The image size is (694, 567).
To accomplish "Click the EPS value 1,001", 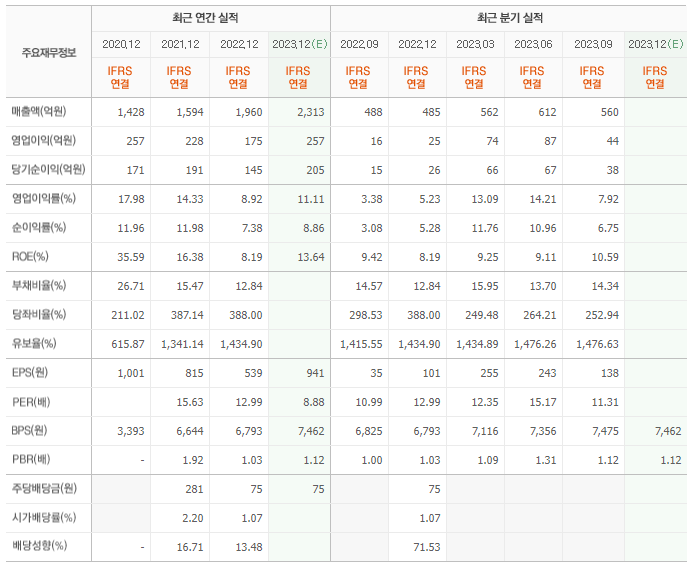I will (131, 374).
